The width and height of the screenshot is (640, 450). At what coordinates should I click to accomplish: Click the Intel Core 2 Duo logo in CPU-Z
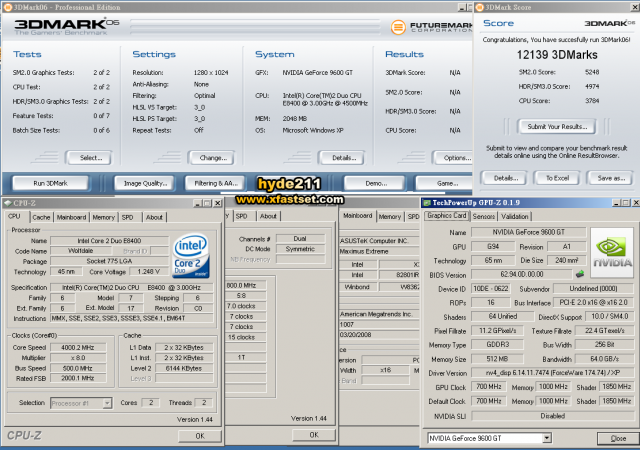coord(191,256)
